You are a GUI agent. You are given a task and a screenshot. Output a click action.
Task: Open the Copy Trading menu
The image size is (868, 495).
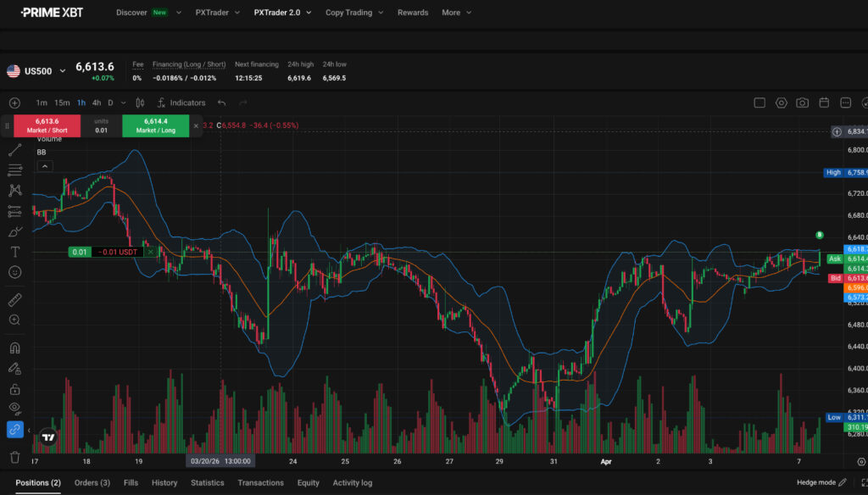pyautogui.click(x=349, y=13)
